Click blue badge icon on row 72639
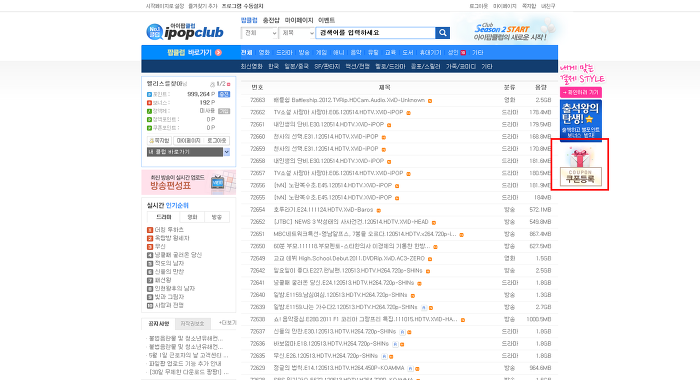This screenshot has width=700, height=380. [x=424, y=307]
